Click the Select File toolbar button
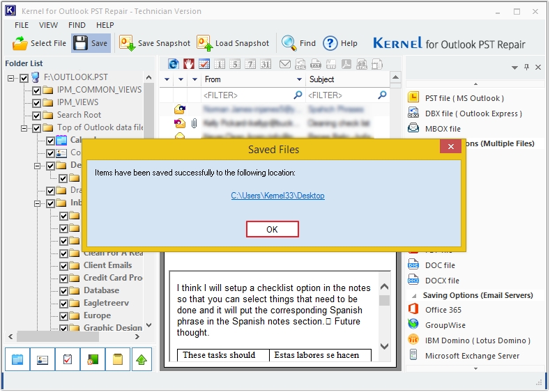The image size is (550, 392). (39, 43)
